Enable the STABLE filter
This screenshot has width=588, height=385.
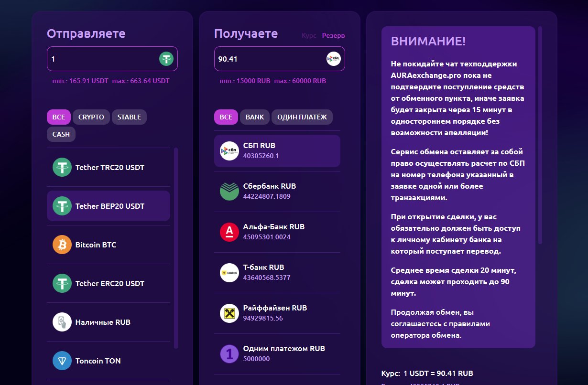click(129, 117)
